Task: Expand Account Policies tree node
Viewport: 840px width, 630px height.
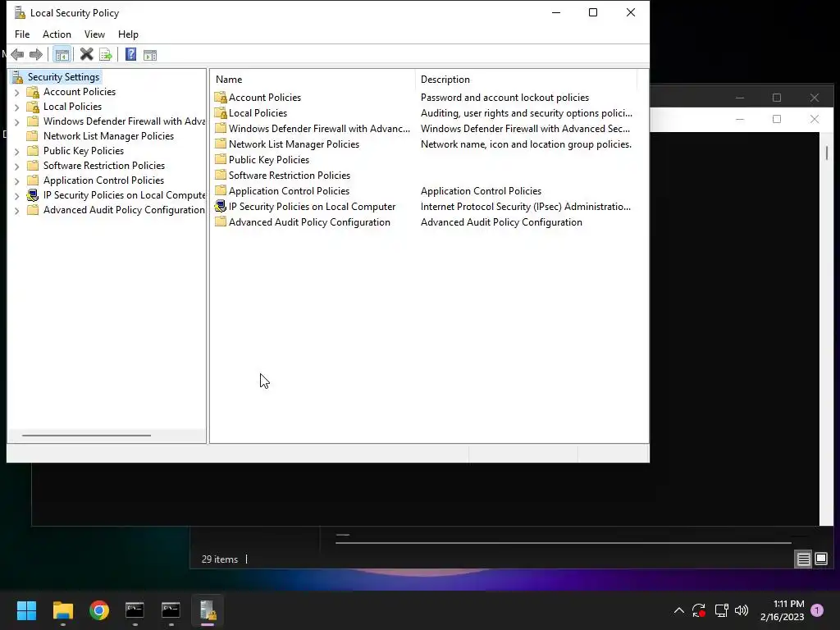Action: point(16,92)
